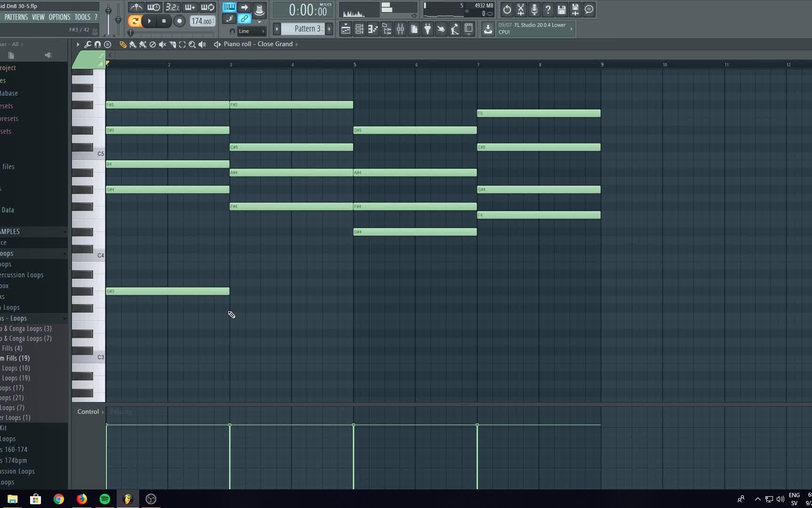The image size is (812, 508).
Task: Select the Mute tool in piano roll
Action: click(162, 44)
